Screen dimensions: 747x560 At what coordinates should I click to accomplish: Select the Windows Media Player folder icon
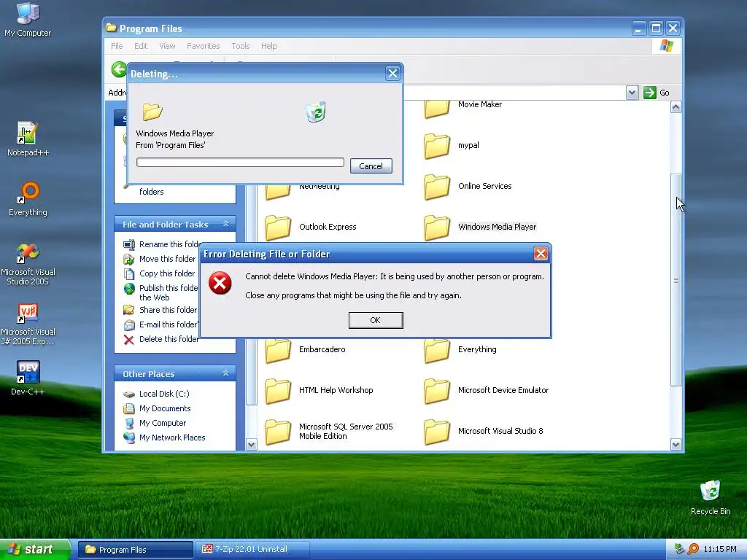point(437,227)
